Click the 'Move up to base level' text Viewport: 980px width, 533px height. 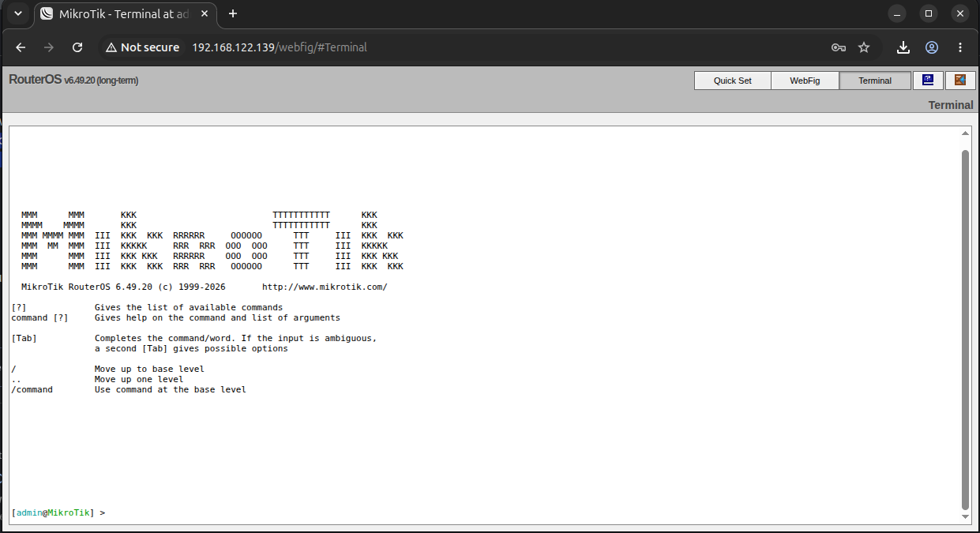coord(149,370)
